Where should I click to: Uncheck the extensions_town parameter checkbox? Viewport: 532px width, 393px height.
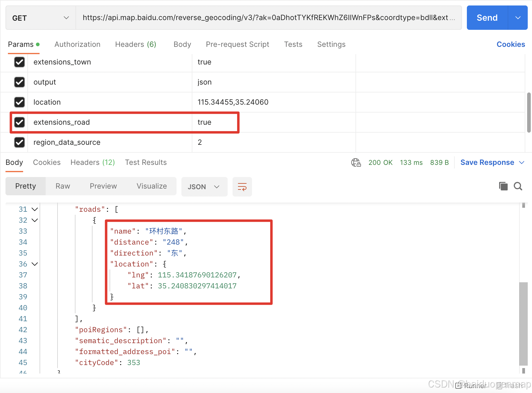point(19,62)
